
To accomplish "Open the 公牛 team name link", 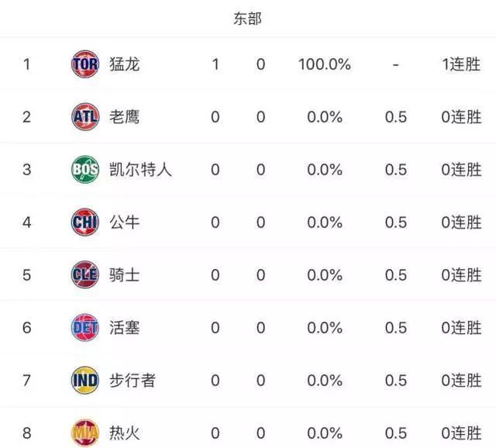I will click(x=124, y=222).
